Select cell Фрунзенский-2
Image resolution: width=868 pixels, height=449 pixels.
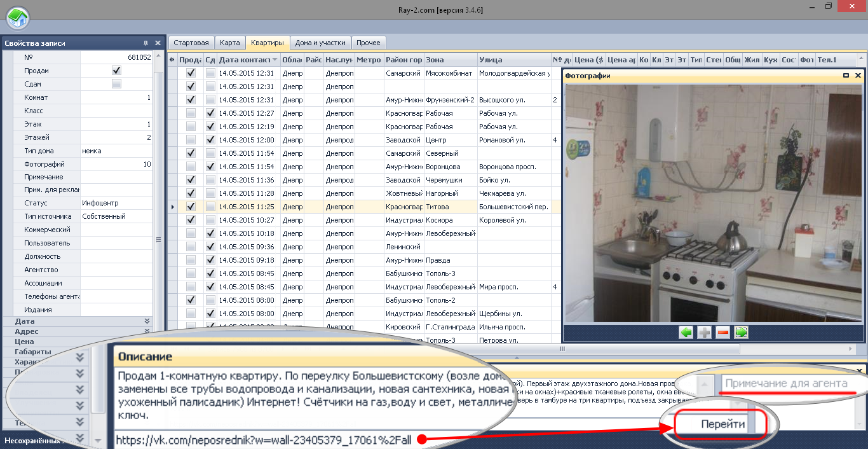point(451,100)
